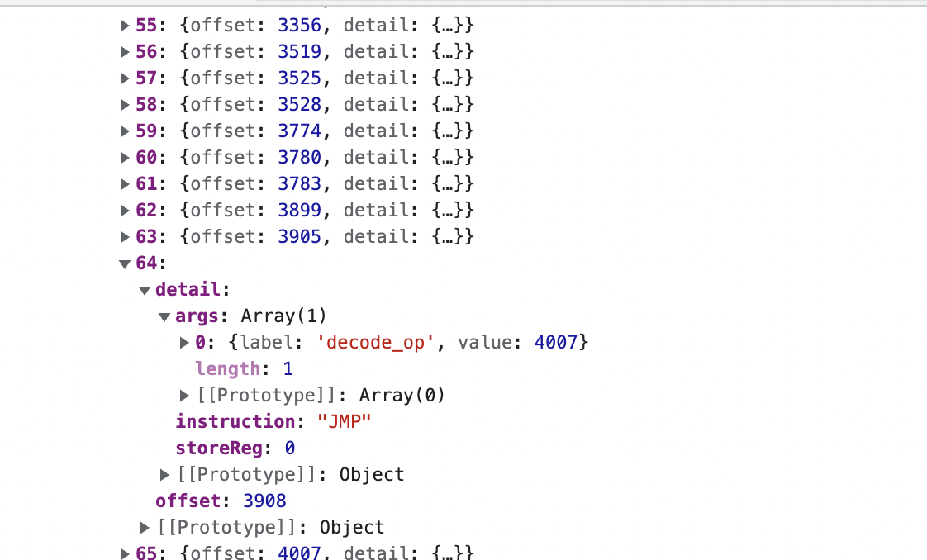Expand entry 65 with offset 4007
This screenshot has height=560, width=927.
pyautogui.click(x=125, y=553)
